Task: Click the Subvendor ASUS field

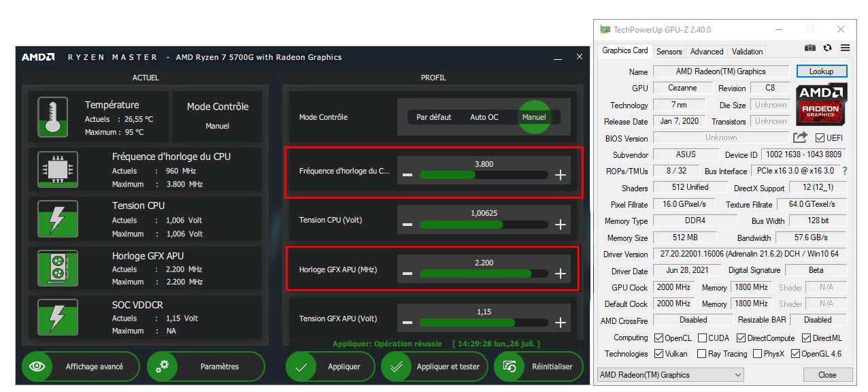Action: [686, 154]
